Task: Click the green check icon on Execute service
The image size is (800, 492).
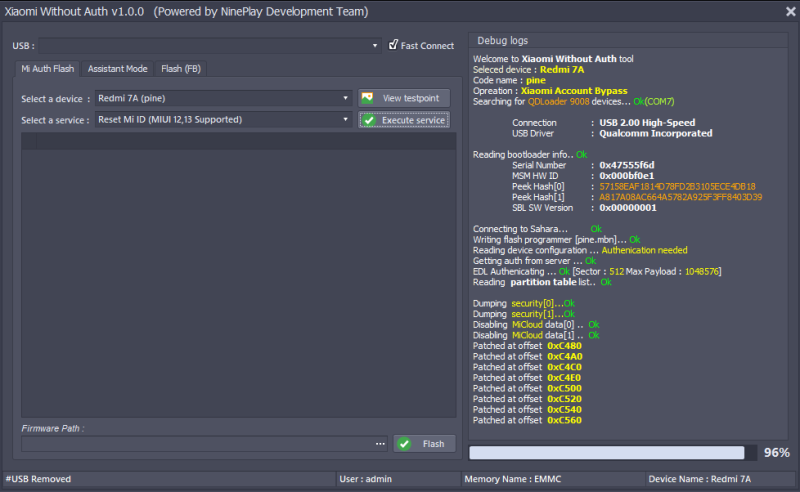Action: pos(368,120)
